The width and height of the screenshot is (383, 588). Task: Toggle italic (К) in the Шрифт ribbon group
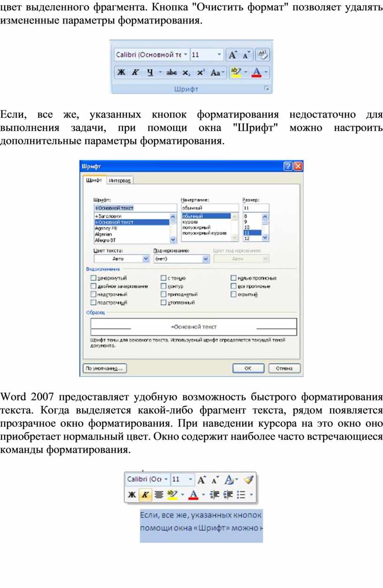tap(135, 73)
